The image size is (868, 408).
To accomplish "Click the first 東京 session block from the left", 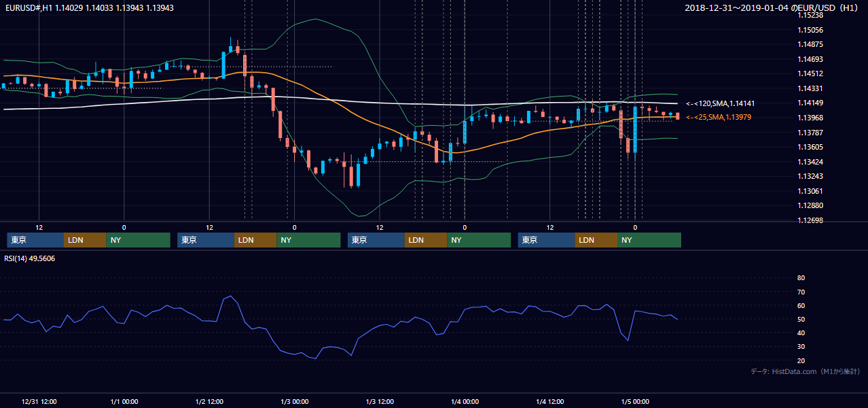I will click(35, 240).
